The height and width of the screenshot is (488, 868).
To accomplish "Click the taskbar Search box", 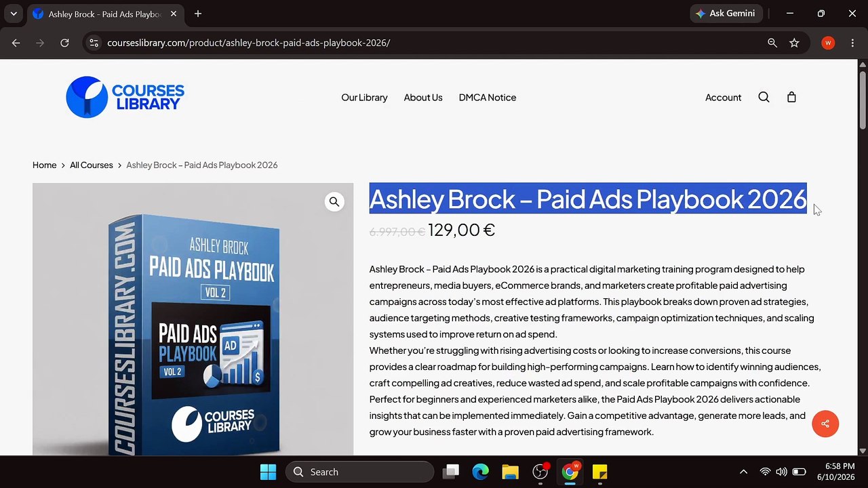I will (x=359, y=472).
